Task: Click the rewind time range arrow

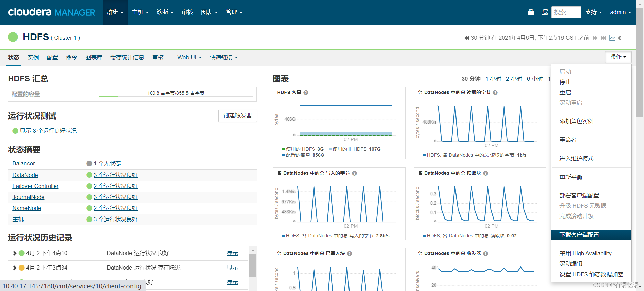Action: 467,38
